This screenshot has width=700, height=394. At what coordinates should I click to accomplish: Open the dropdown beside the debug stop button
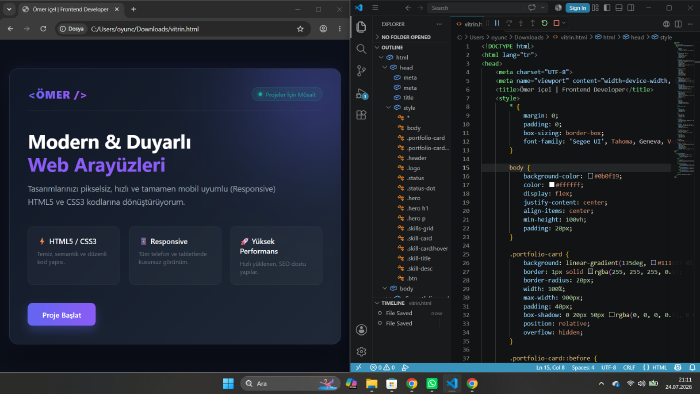(x=564, y=23)
